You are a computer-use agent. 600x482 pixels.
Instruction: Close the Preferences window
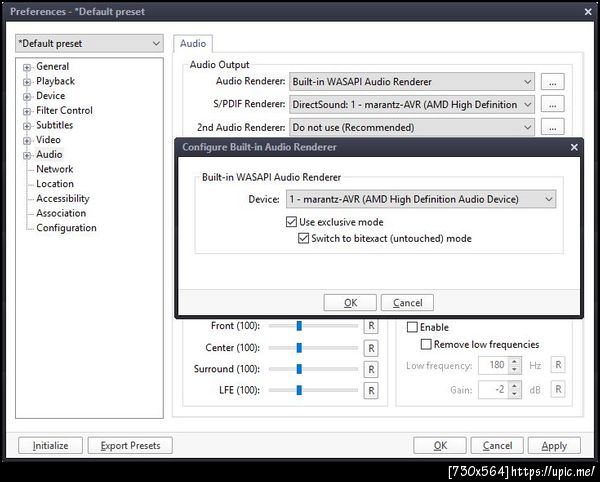point(588,12)
